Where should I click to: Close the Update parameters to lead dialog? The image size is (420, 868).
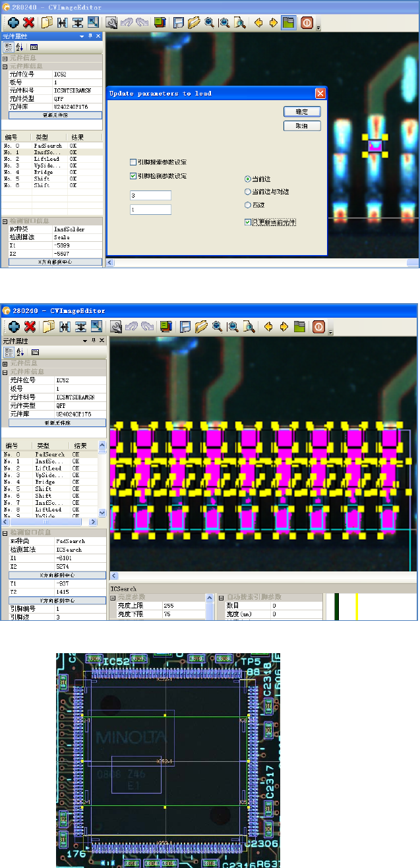coord(320,94)
